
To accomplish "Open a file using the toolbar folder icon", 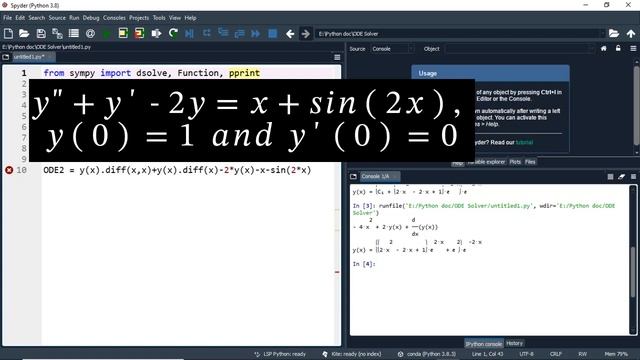I will [24, 33].
